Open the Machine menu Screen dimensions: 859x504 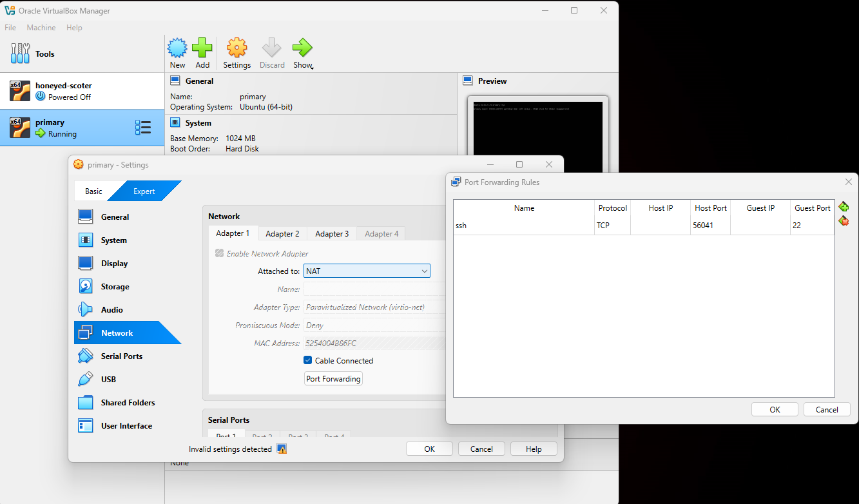click(41, 28)
